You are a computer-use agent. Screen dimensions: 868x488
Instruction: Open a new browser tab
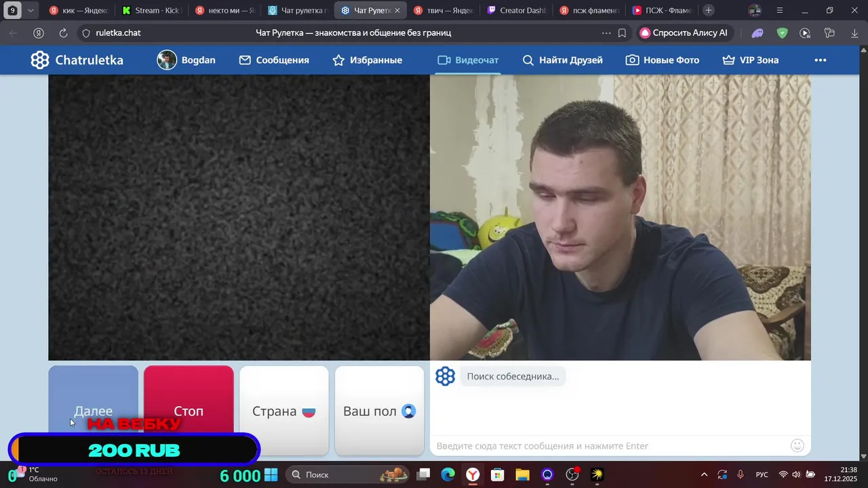click(709, 10)
